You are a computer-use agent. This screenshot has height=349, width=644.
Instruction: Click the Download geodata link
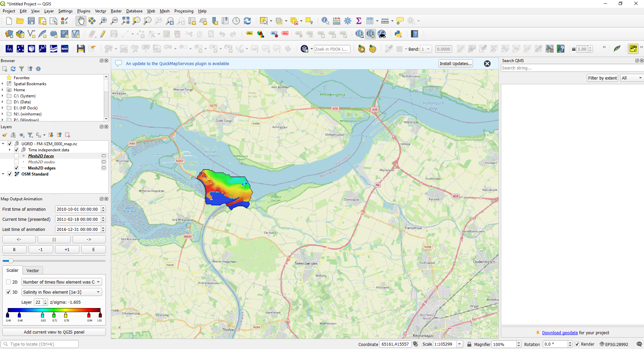pos(560,333)
